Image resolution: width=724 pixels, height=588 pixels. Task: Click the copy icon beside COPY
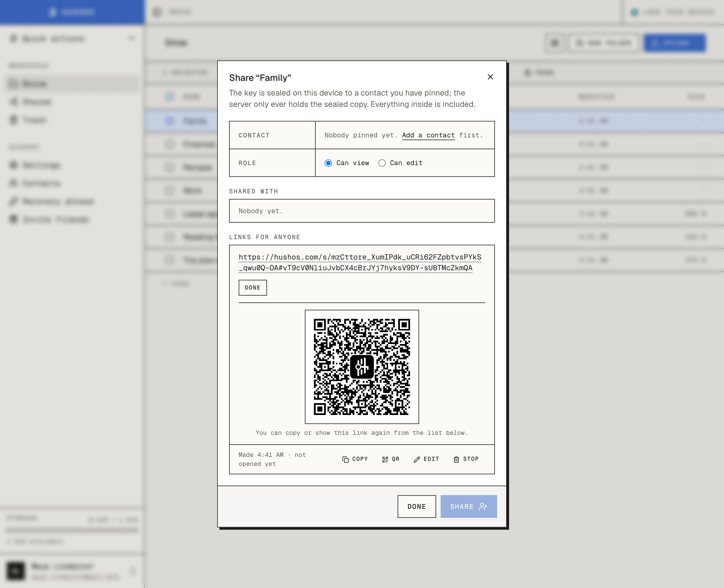click(x=345, y=459)
